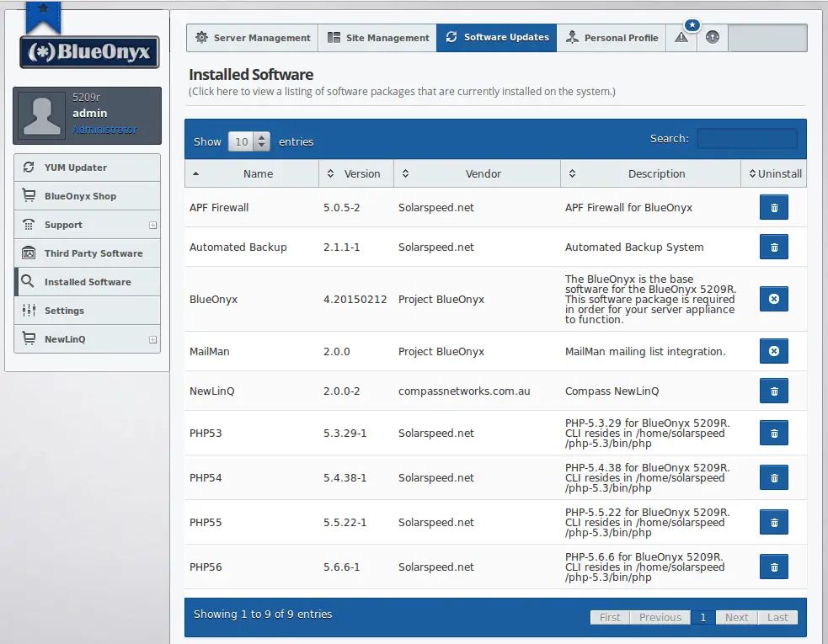The image size is (828, 644).
Task: Remove NewLinQ using its trash icon
Action: point(773,391)
